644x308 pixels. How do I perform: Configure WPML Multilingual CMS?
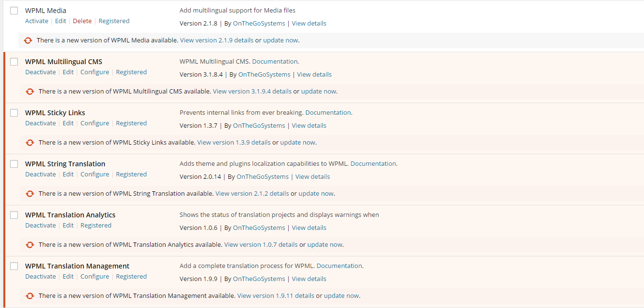coord(95,72)
